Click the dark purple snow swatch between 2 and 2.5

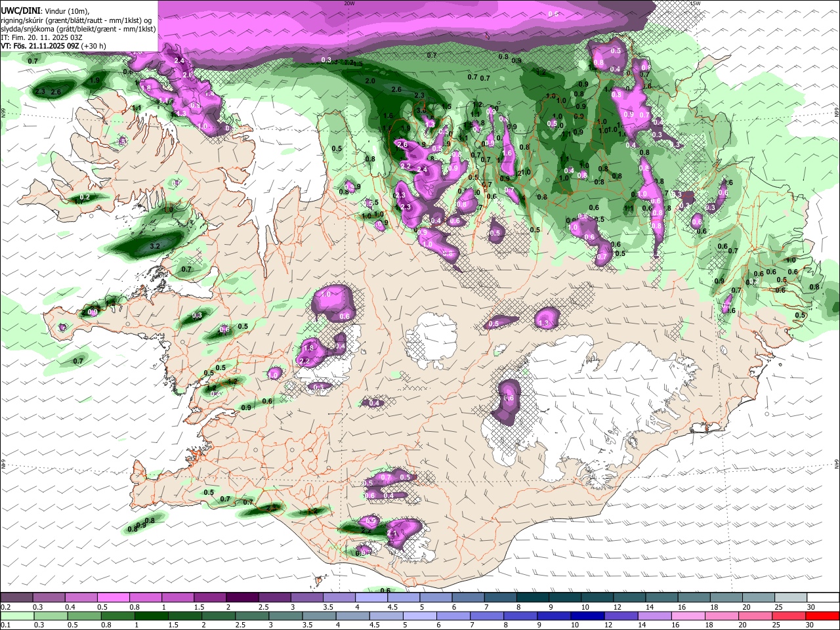pos(242,597)
